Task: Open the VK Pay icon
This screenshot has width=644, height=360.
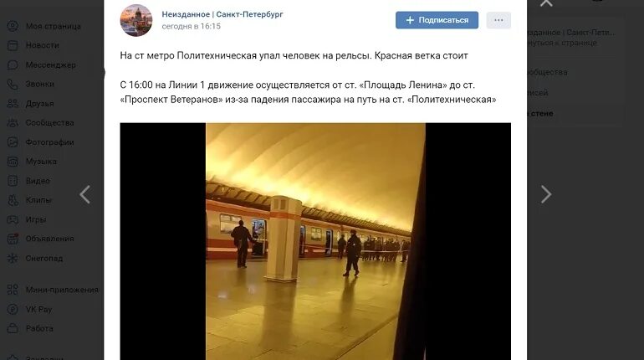Action: click(13, 309)
